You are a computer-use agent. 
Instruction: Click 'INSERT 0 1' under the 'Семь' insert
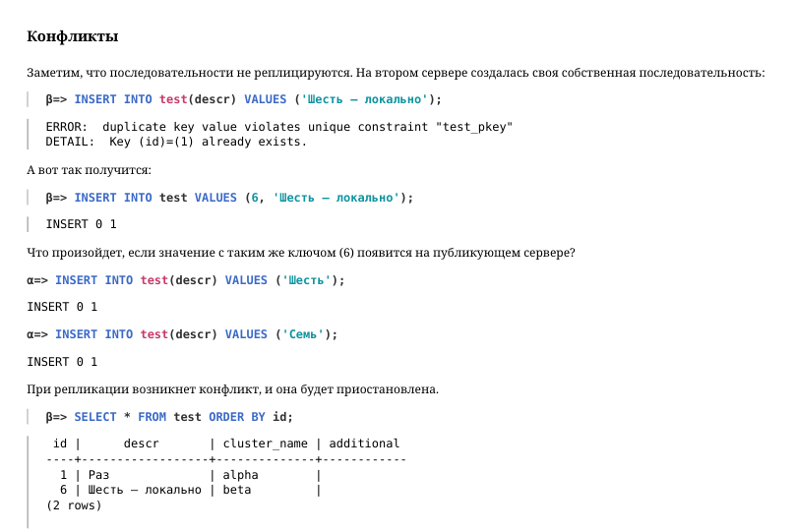coord(62,362)
